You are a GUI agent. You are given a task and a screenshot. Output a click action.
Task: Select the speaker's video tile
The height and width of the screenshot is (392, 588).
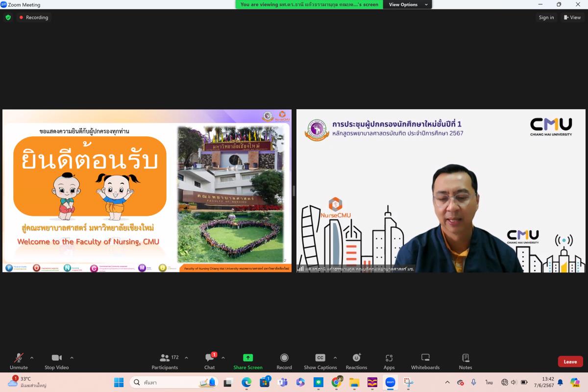(x=441, y=191)
